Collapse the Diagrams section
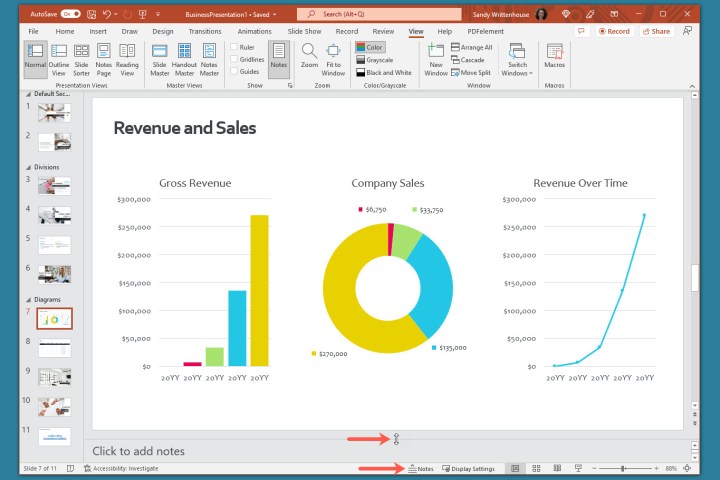This screenshot has height=480, width=720. pyautogui.click(x=28, y=299)
